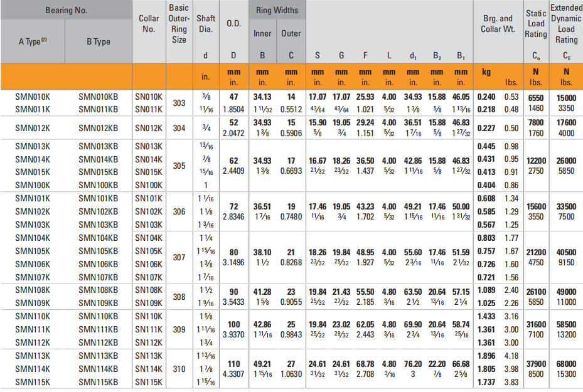Select the Collar No. header
583x392 pixels.
pyautogui.click(x=149, y=23)
